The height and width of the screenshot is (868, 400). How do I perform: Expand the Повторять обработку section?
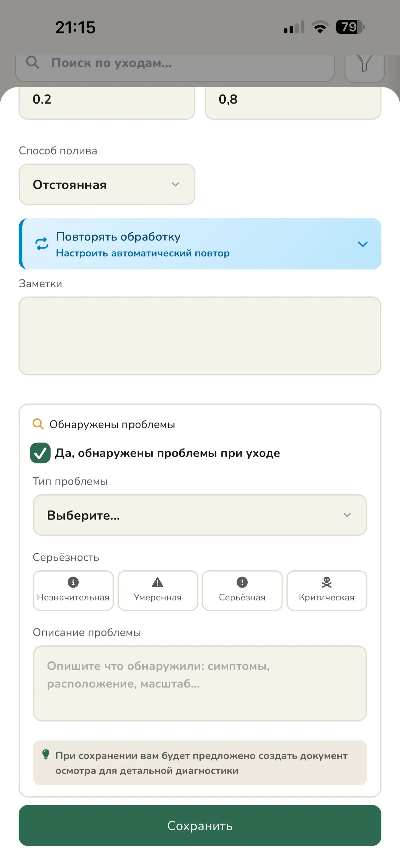click(x=200, y=244)
